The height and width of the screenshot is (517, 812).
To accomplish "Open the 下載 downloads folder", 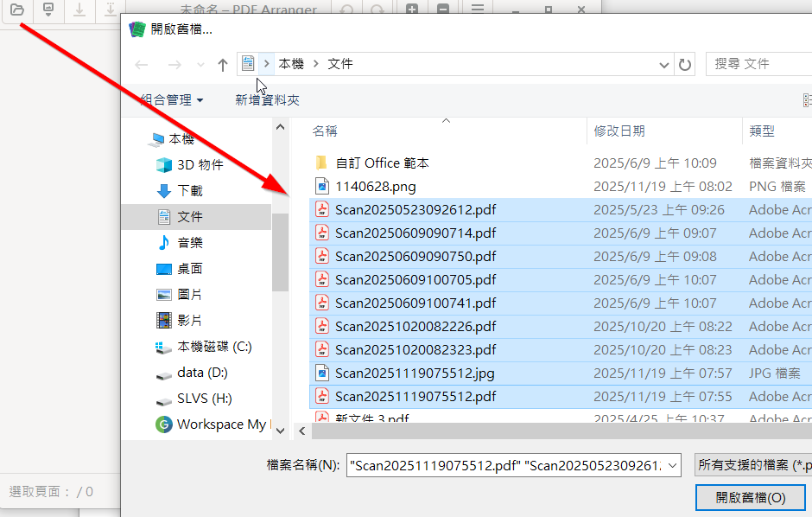I will 189,190.
